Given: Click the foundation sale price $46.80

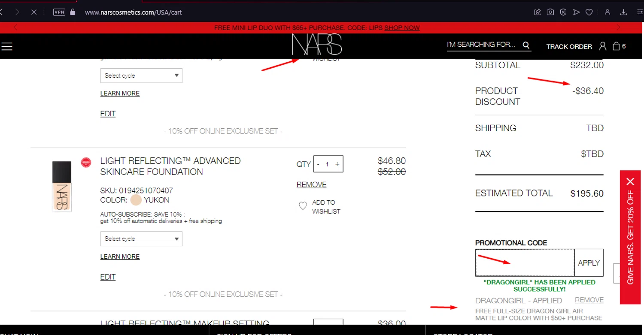Looking at the screenshot, I should pyautogui.click(x=392, y=161).
